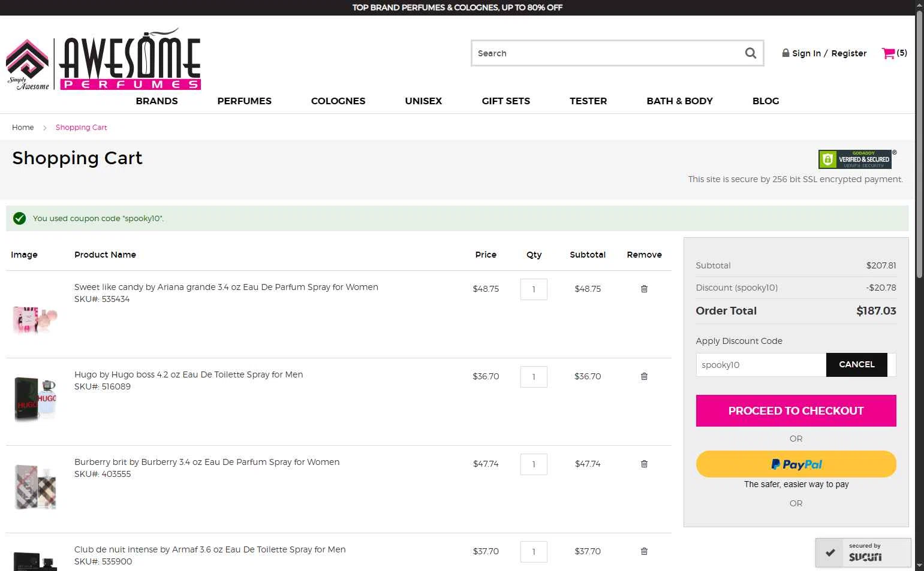The image size is (924, 571).
Task: Click the search magnifier icon
Action: coord(750,53)
